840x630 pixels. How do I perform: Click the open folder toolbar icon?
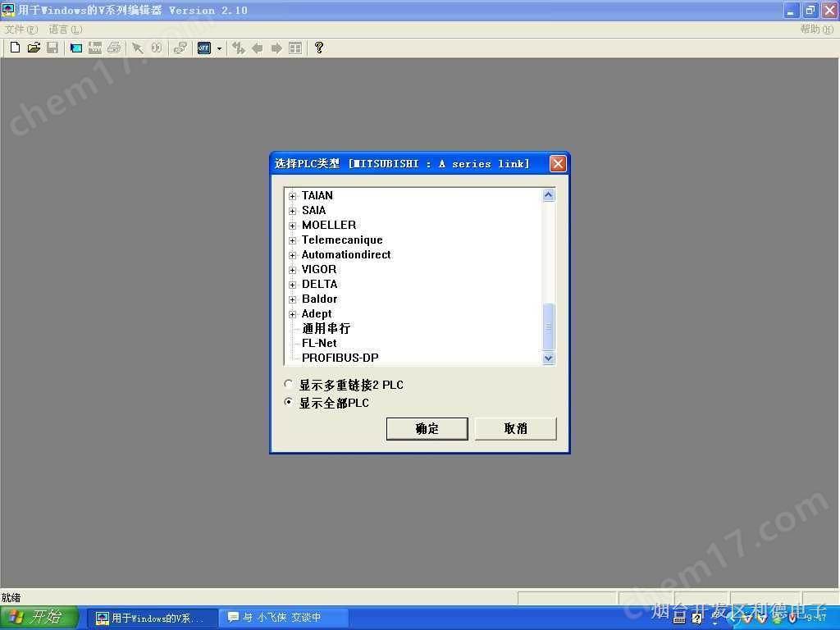tap(34, 48)
